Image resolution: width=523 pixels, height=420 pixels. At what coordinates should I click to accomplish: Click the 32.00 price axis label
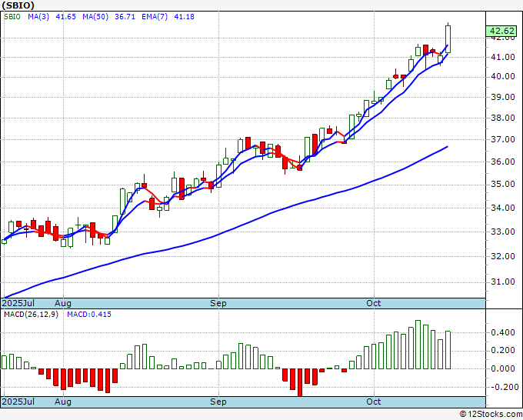pyautogui.click(x=503, y=256)
